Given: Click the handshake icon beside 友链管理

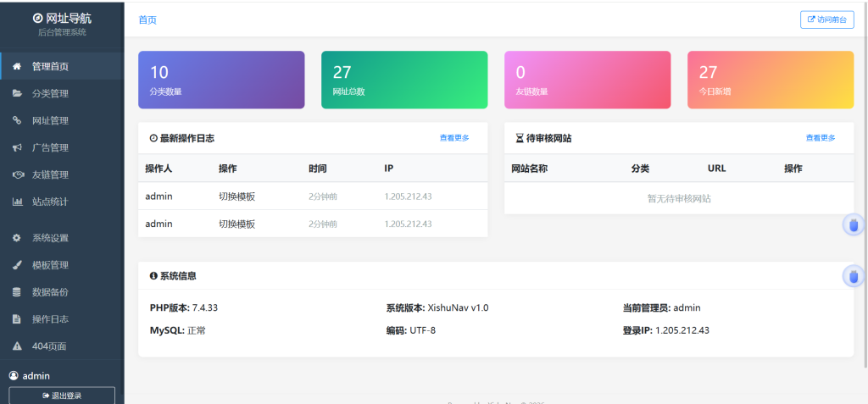Looking at the screenshot, I should click(x=17, y=174).
